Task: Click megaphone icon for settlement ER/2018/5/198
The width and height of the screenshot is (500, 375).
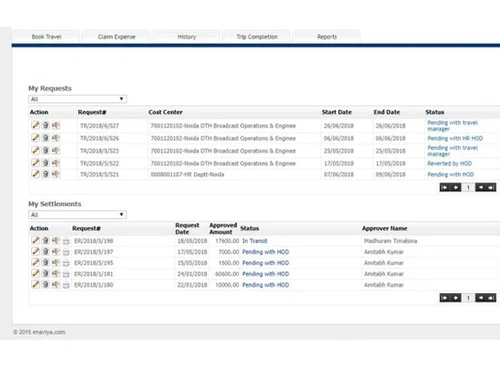Action: pyautogui.click(x=56, y=240)
